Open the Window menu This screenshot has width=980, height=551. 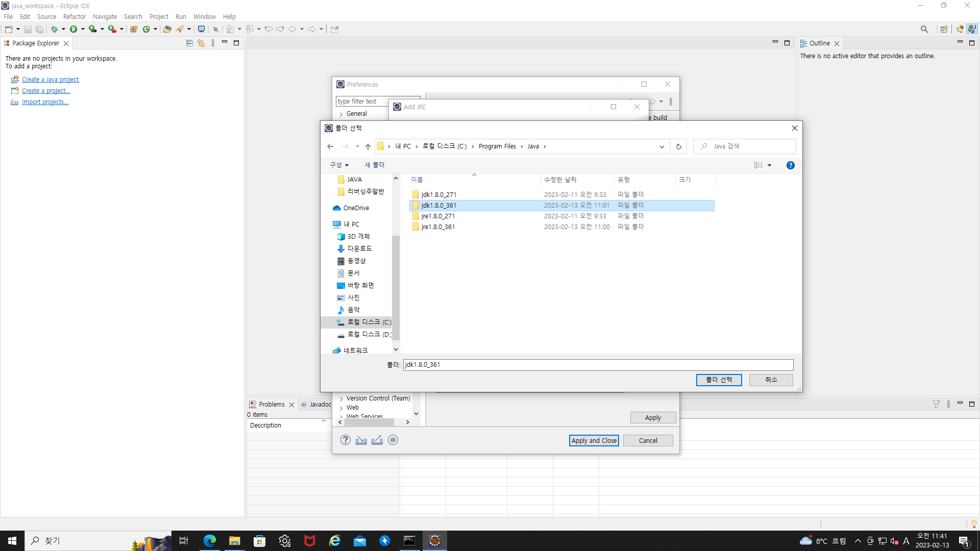(x=204, y=16)
